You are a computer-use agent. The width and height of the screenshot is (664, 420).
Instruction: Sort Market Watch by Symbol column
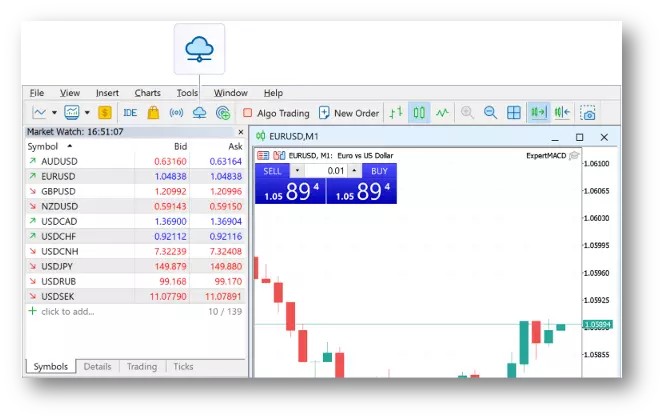click(50, 146)
